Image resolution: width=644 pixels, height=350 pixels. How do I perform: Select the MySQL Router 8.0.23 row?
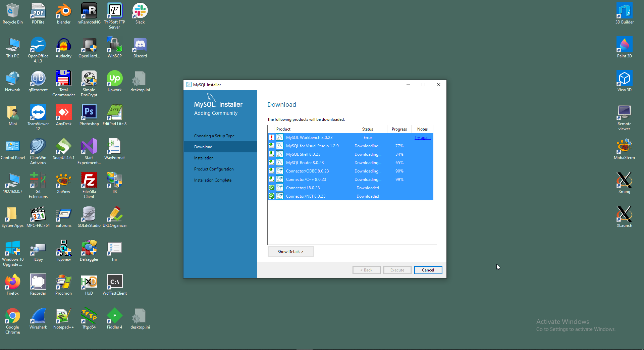pyautogui.click(x=351, y=163)
